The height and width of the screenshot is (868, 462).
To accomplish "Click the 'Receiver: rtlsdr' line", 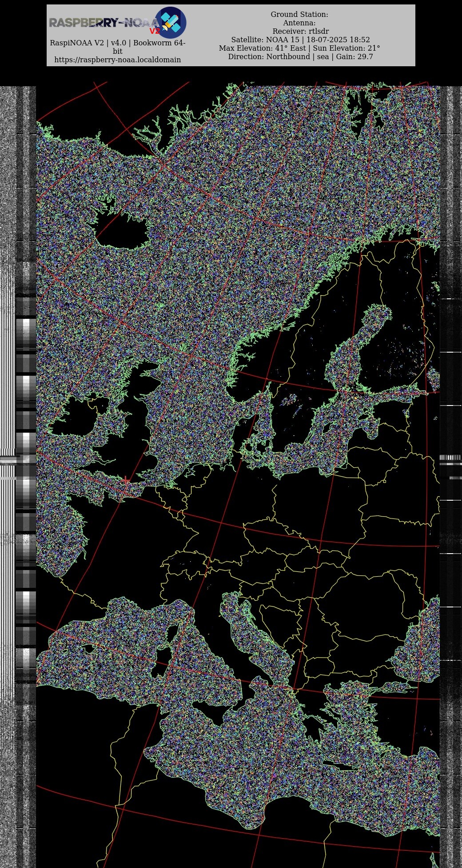I will coord(301,31).
